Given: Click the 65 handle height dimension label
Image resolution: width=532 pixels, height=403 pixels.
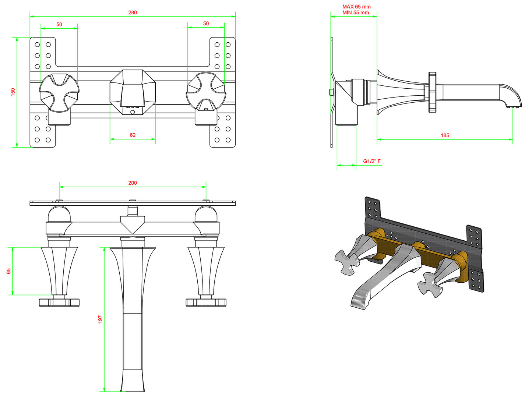Looking at the screenshot, I should (x=9, y=271).
